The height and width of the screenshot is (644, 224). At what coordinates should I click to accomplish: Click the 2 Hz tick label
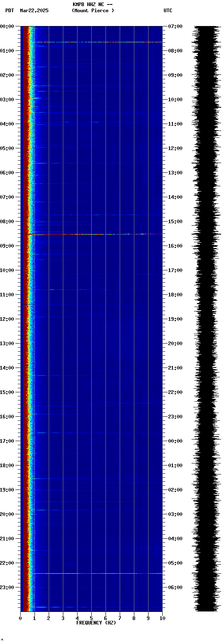pos(49,618)
